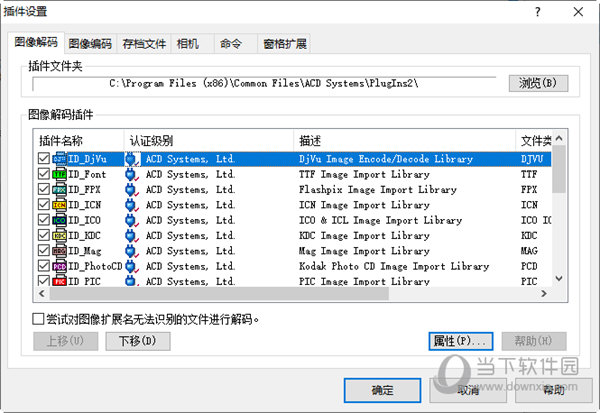The image size is (600, 413).
Task: Click the ID_PIC plugin icon
Action: tap(59, 281)
